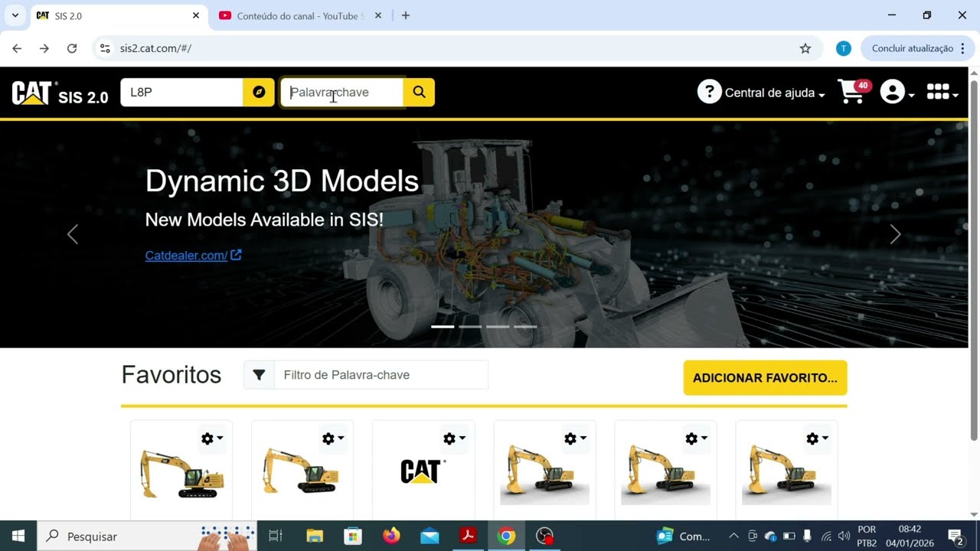Open the volume control in system tray
The image size is (980, 551).
tap(844, 536)
